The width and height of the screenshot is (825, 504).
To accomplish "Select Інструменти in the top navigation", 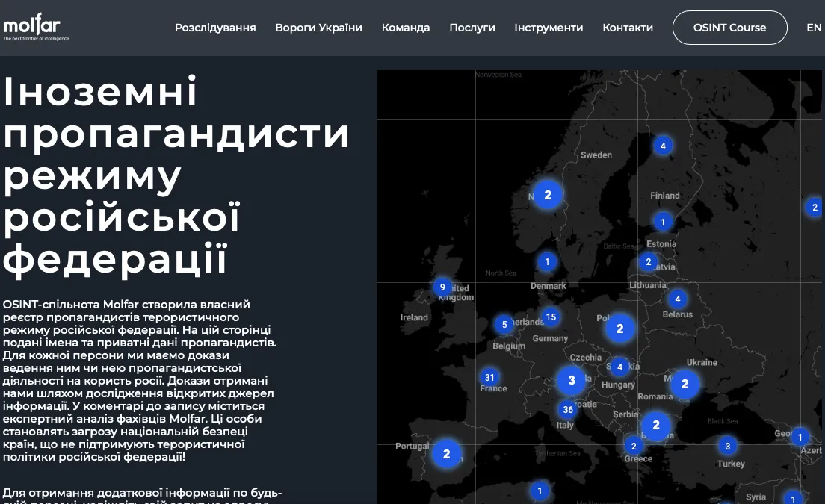I will pos(549,28).
